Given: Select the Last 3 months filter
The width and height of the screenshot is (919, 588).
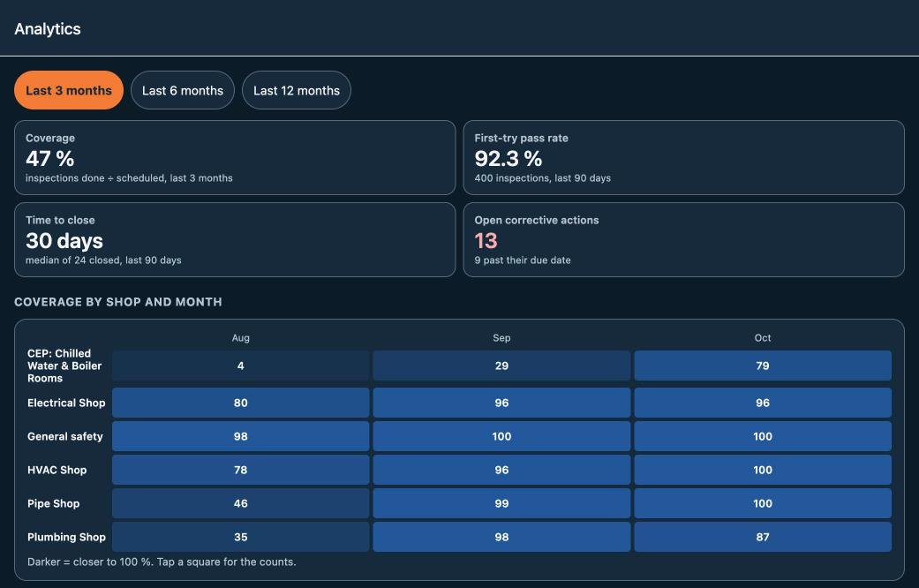Looking at the screenshot, I should click(69, 90).
